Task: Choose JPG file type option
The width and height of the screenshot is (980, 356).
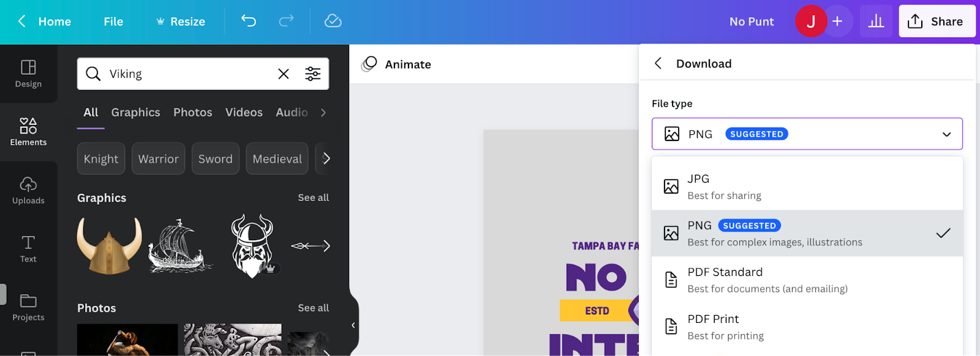Action: pos(807,187)
